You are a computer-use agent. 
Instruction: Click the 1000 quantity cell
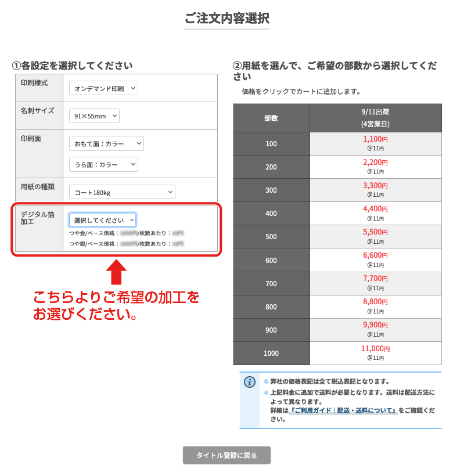coord(271,354)
